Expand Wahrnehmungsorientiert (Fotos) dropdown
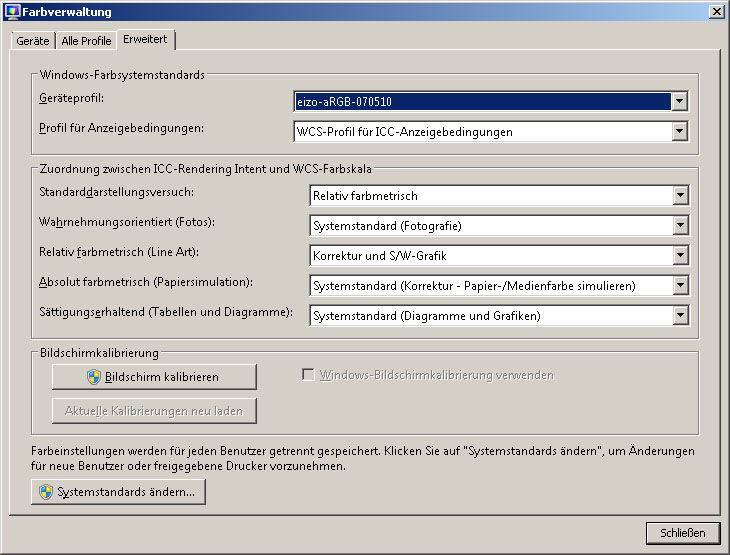This screenshot has width=730, height=555. [680, 226]
